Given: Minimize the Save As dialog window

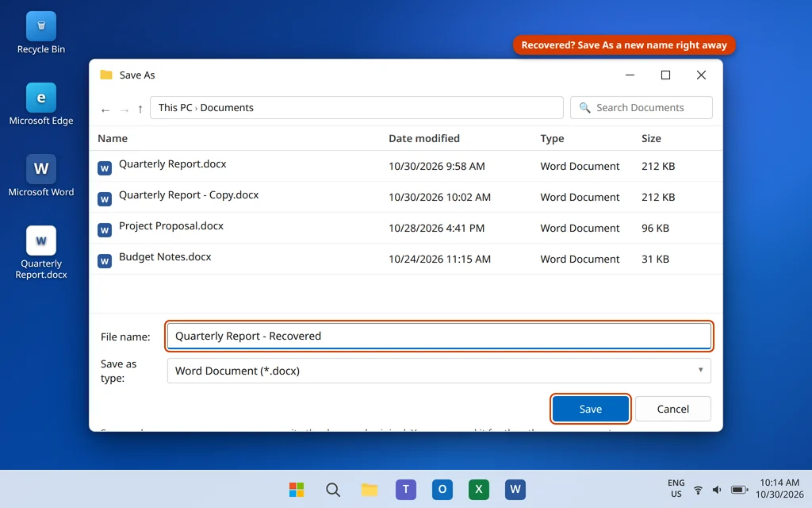Looking at the screenshot, I should pyautogui.click(x=630, y=75).
